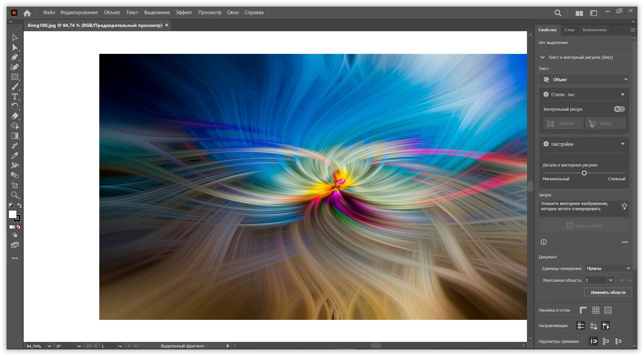Toggle the Контрольный ресурс switch

click(x=619, y=109)
